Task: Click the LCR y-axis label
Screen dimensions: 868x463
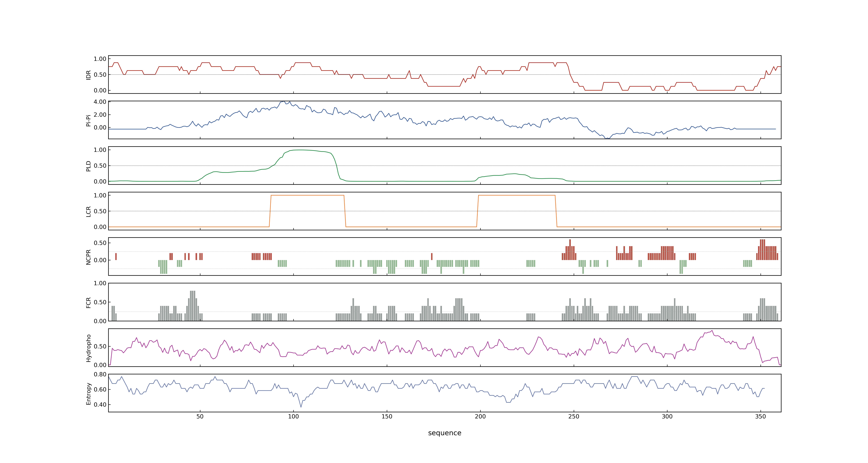Action: coord(88,211)
